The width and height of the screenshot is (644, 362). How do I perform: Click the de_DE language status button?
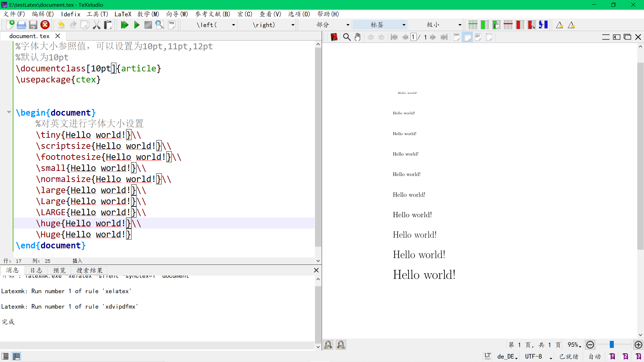point(507,357)
